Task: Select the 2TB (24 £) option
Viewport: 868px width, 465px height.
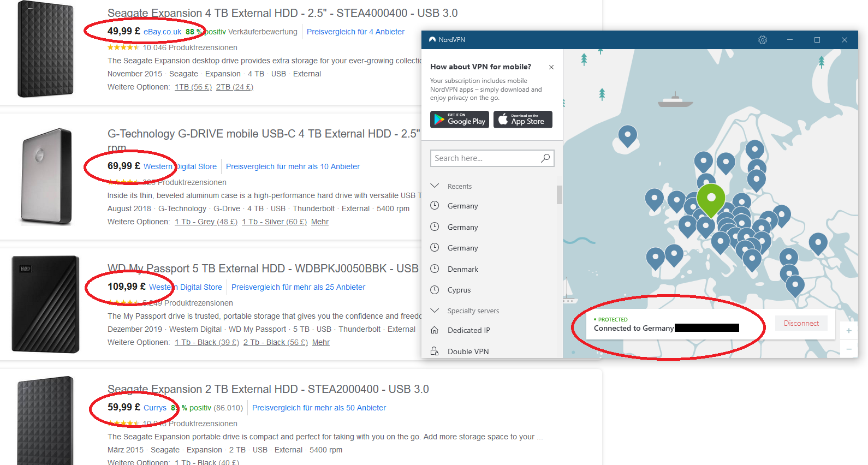Action: 235,87
